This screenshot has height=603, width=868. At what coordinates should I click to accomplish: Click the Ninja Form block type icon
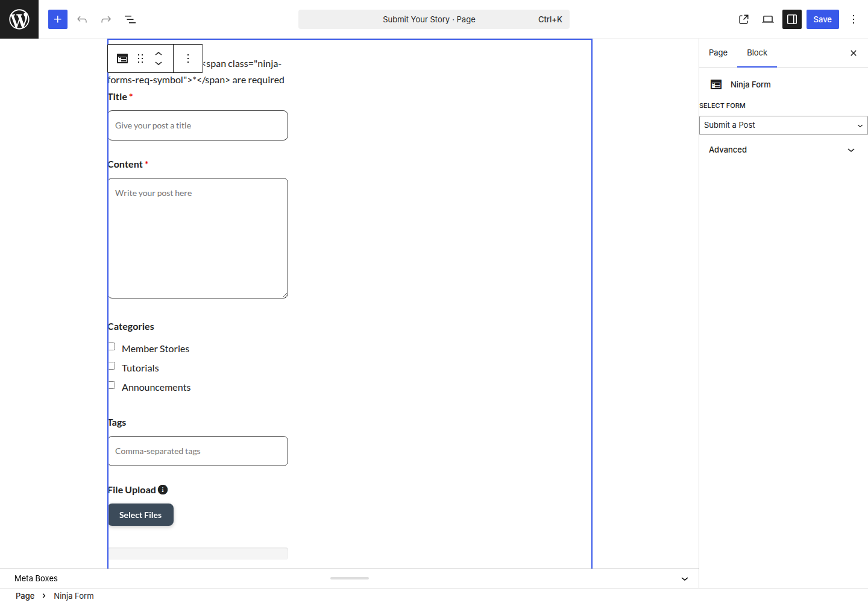[x=122, y=58]
